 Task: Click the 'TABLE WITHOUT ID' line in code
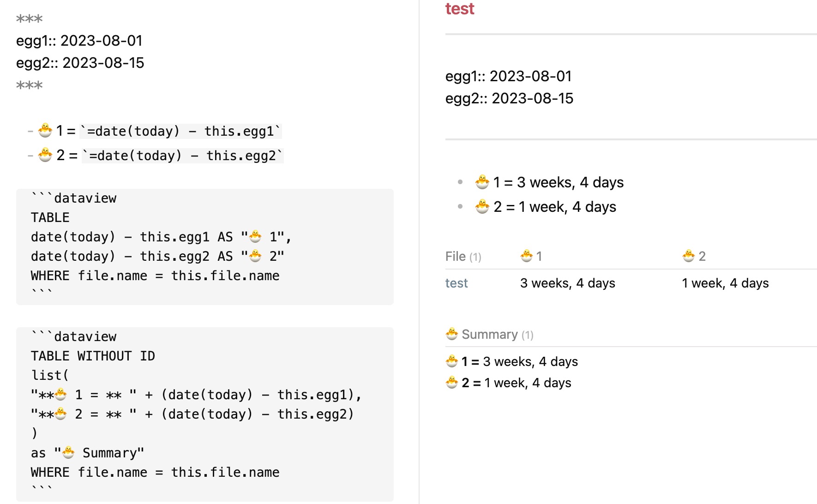pos(93,356)
